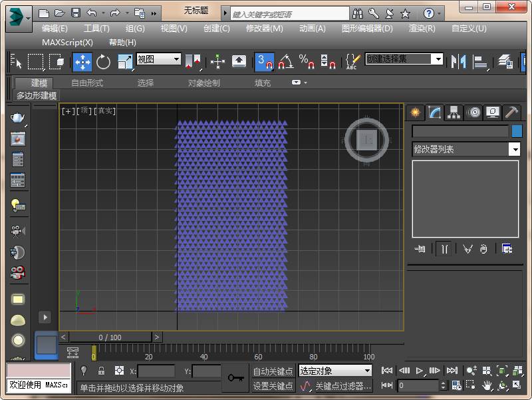
Task: Switch to the Create command panel tab
Action: pyautogui.click(x=415, y=112)
